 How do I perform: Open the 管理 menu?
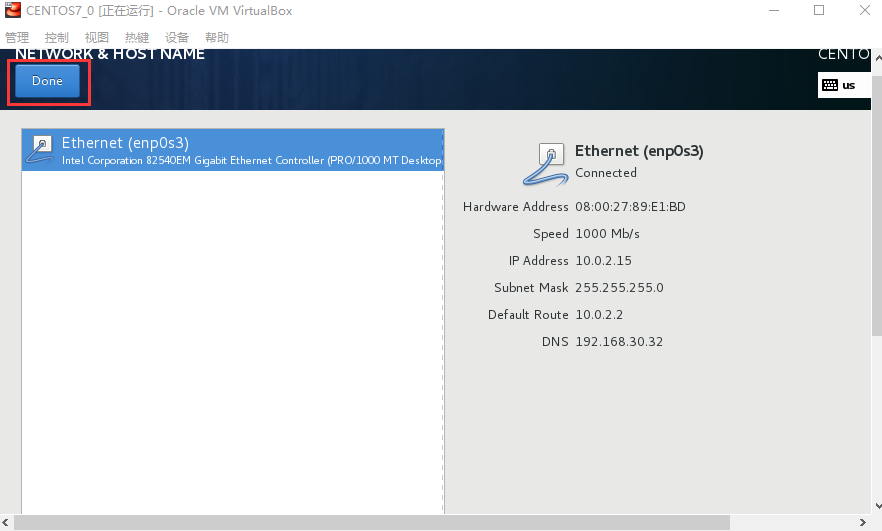click(x=17, y=38)
